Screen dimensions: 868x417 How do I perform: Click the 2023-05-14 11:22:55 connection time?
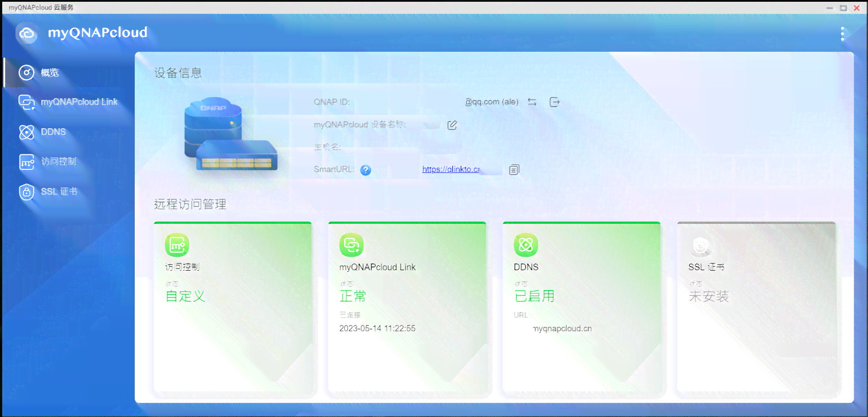[x=377, y=329]
